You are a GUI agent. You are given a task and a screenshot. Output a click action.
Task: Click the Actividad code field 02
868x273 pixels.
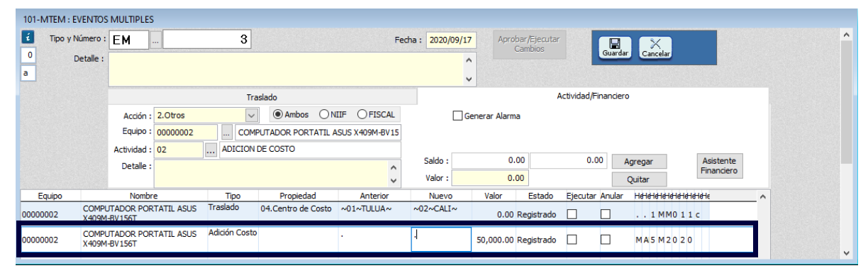click(x=179, y=150)
